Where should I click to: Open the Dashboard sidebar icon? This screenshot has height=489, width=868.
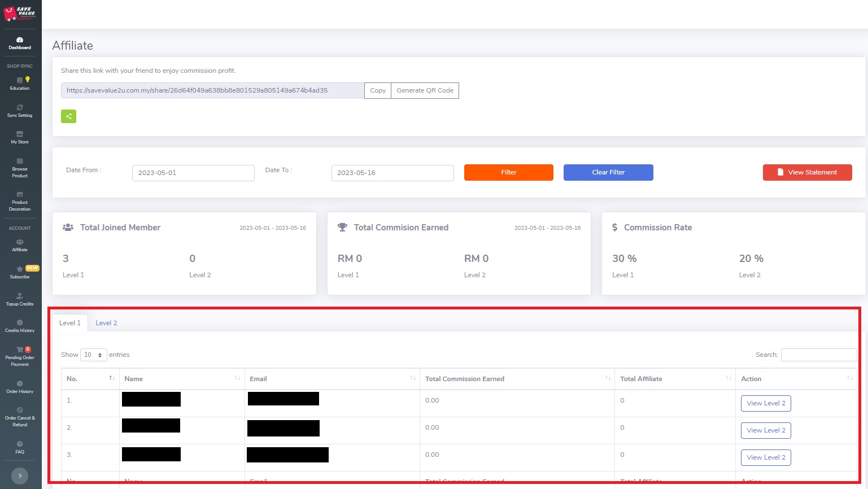pyautogui.click(x=20, y=40)
